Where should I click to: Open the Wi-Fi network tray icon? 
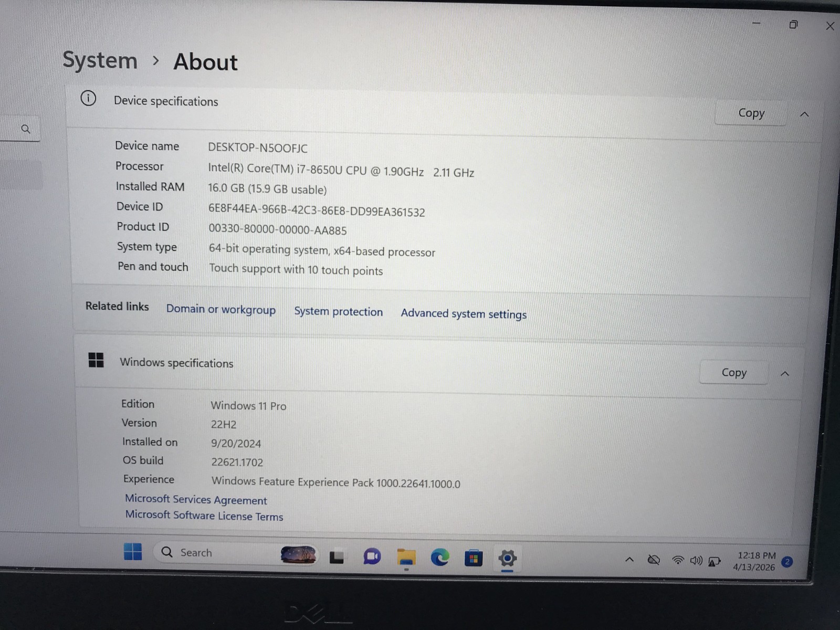click(678, 560)
